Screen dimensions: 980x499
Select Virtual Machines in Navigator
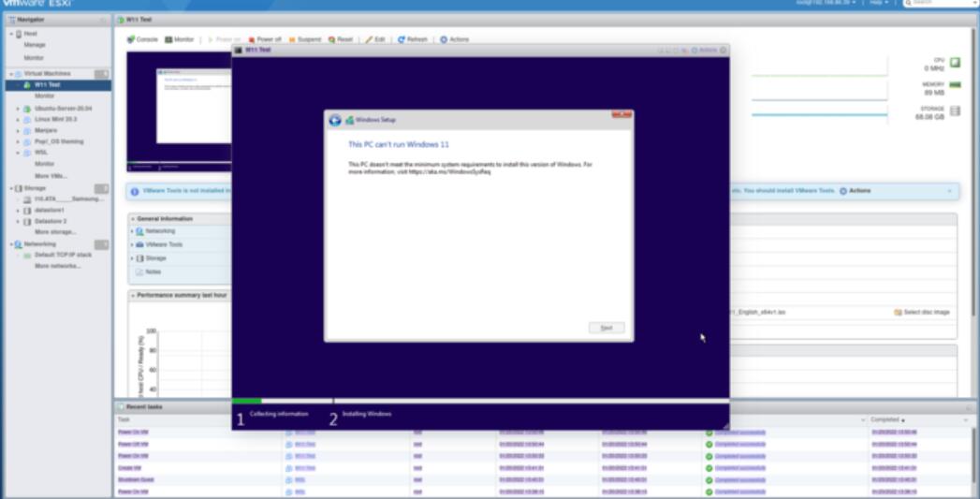(47, 74)
